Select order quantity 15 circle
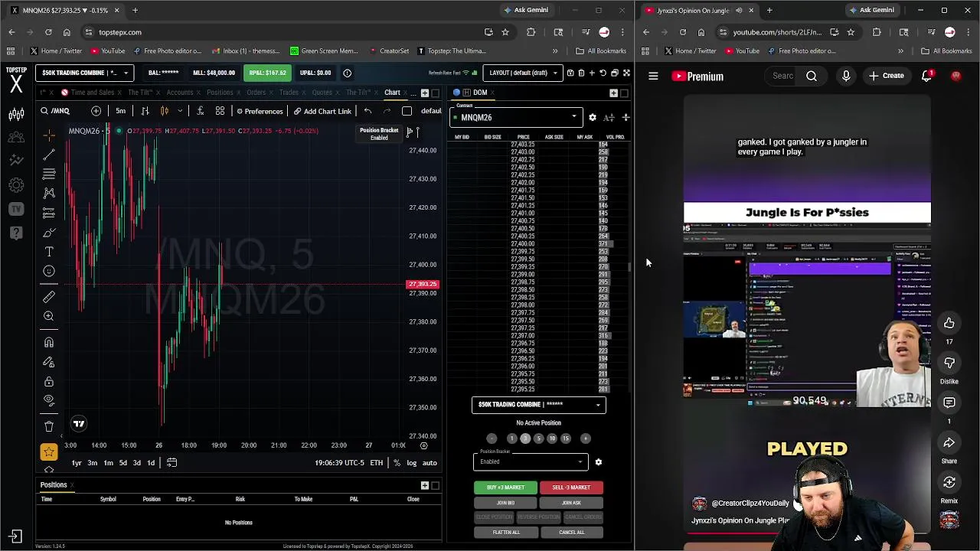This screenshot has width=980, height=551. coord(565,439)
